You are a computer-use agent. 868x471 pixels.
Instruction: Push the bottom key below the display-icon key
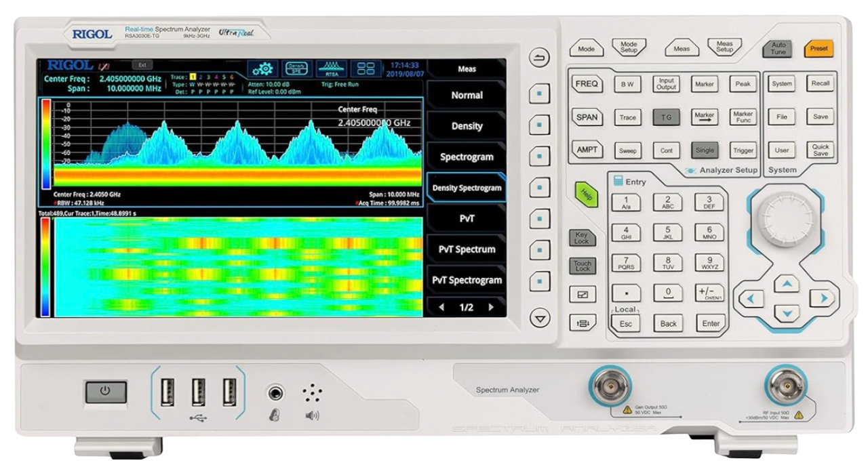(583, 323)
